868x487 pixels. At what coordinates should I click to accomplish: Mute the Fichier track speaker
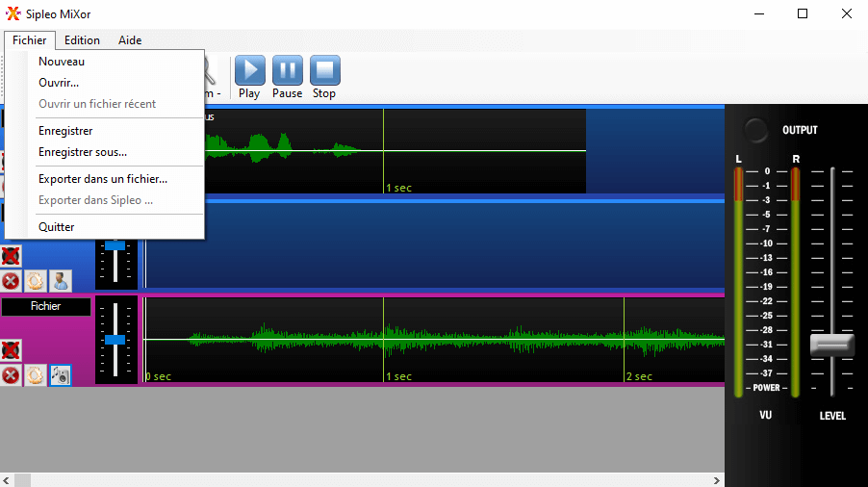point(11,350)
